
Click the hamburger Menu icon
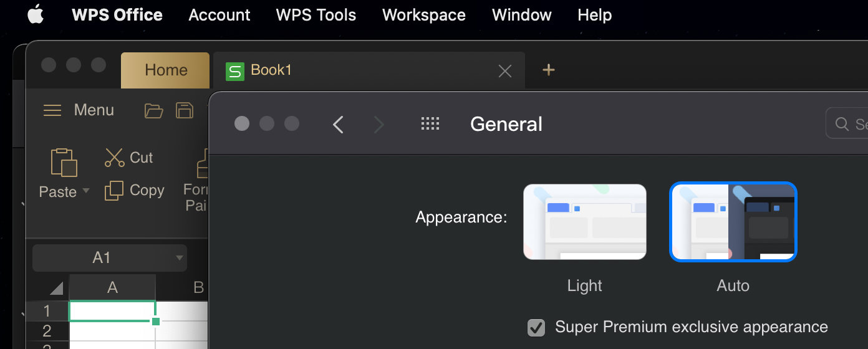52,110
